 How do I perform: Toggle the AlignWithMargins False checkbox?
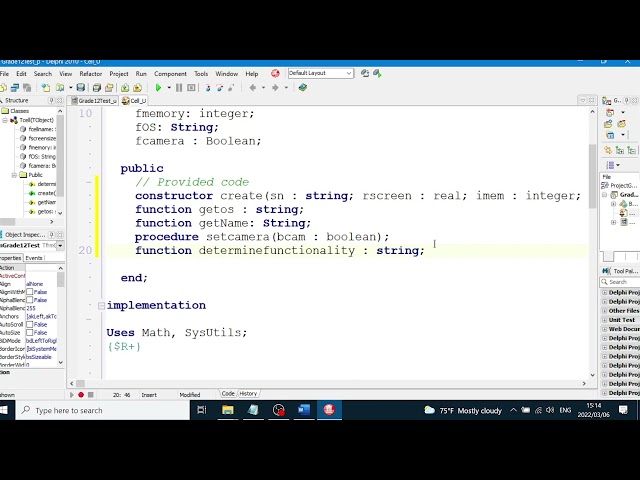pos(30,292)
